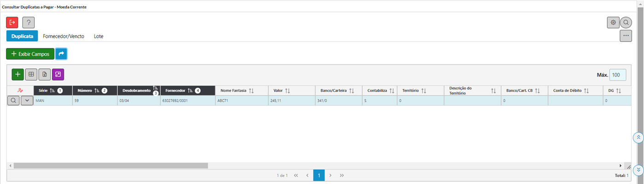Click the blue share arrow button
This screenshot has height=184, width=644.
click(61, 54)
